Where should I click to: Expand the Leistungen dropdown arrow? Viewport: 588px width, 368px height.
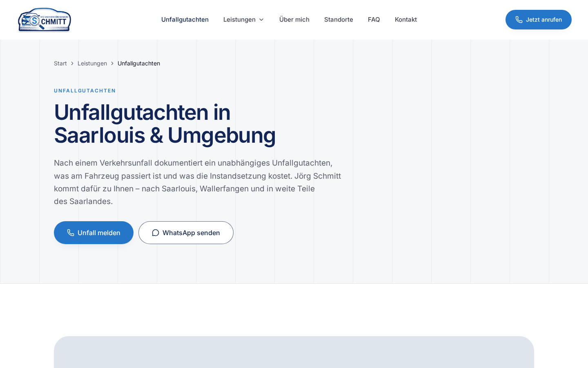[x=261, y=20]
